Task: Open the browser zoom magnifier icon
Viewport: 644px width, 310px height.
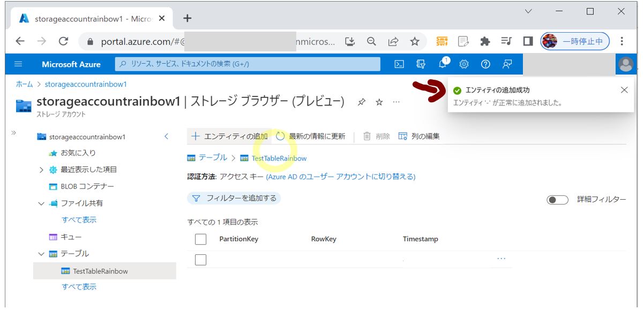Action: pyautogui.click(x=371, y=41)
